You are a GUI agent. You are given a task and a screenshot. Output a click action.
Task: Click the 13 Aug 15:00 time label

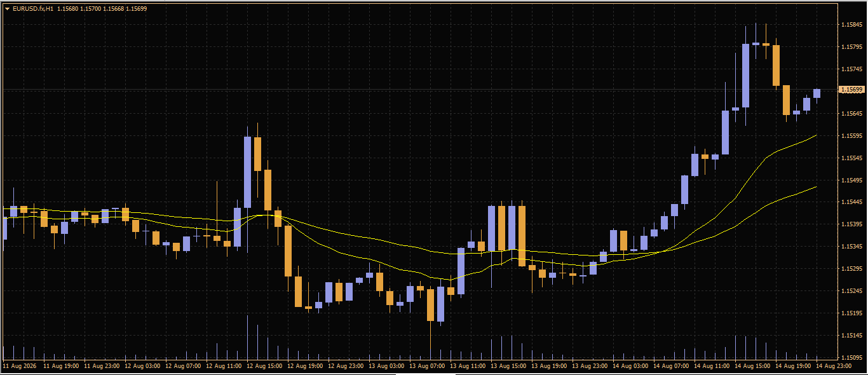pos(508,367)
